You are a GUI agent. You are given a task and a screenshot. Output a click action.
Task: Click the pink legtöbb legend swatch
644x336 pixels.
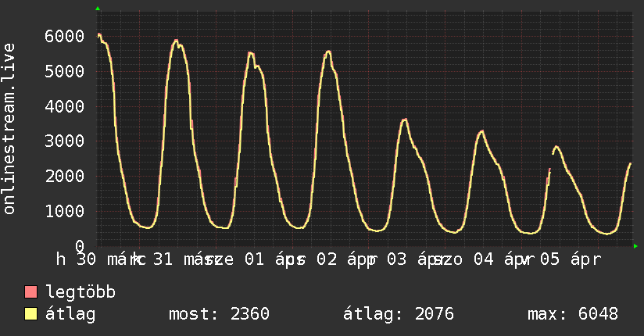tap(30, 291)
